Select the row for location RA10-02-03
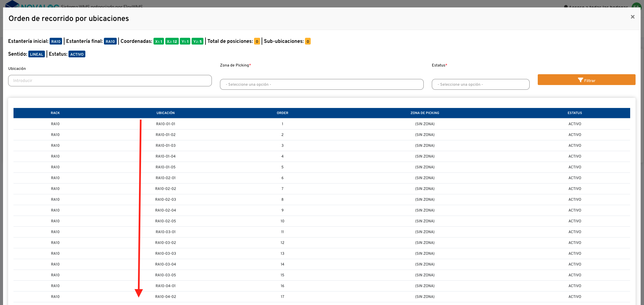This screenshot has width=644, height=305. [x=166, y=199]
